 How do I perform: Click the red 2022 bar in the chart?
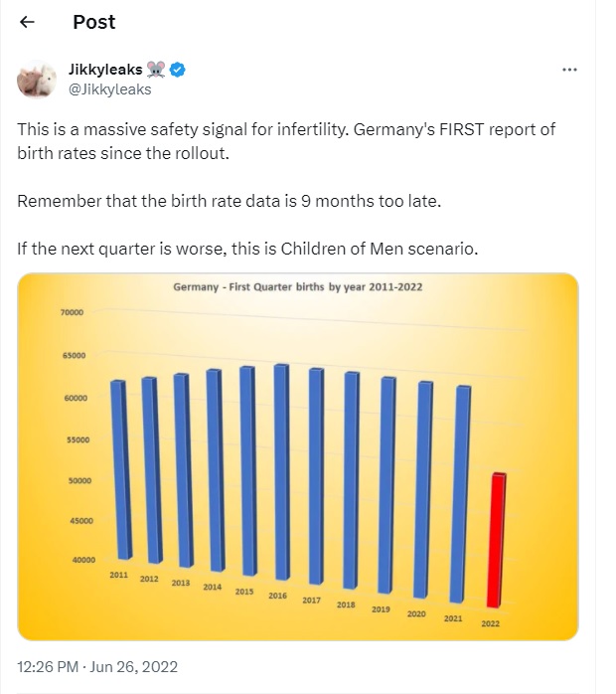pyautogui.click(x=493, y=539)
